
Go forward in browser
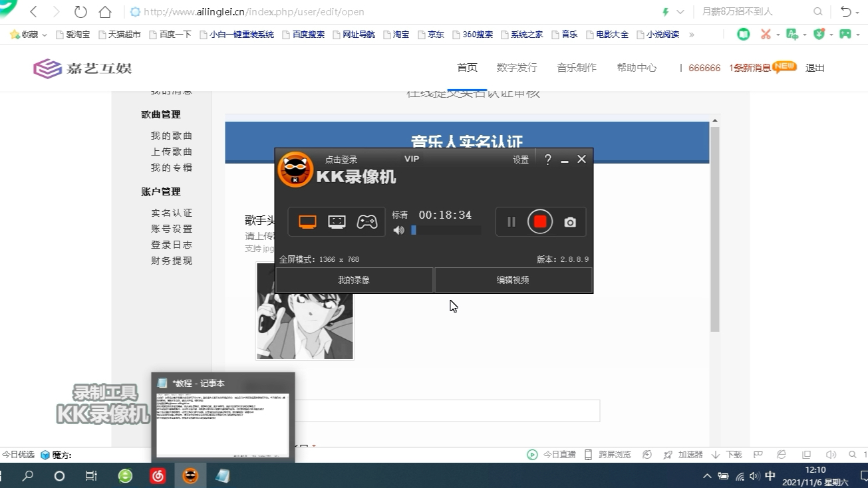56,12
